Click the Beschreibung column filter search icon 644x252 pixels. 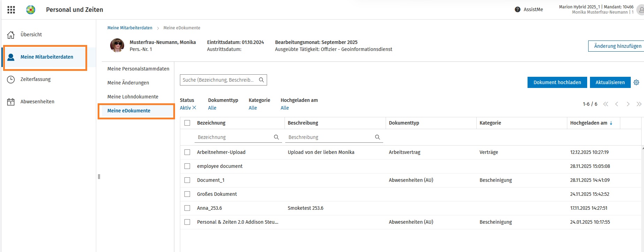(x=378, y=137)
